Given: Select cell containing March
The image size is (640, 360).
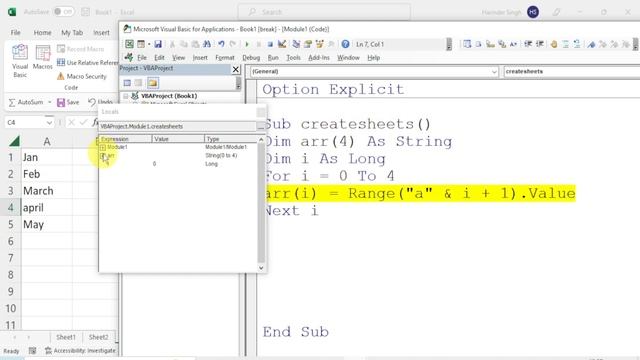Looking at the screenshot, I should tap(47, 191).
